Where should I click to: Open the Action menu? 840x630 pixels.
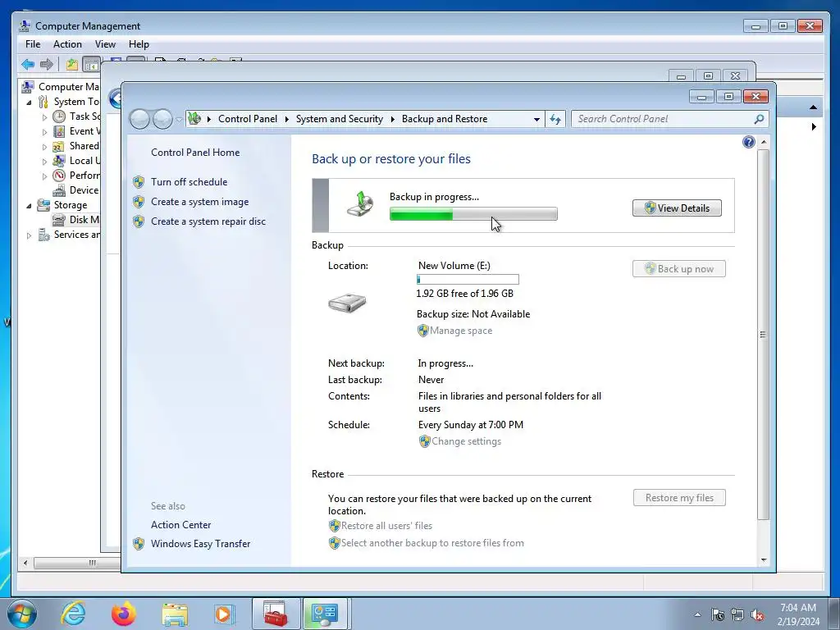pyautogui.click(x=67, y=44)
